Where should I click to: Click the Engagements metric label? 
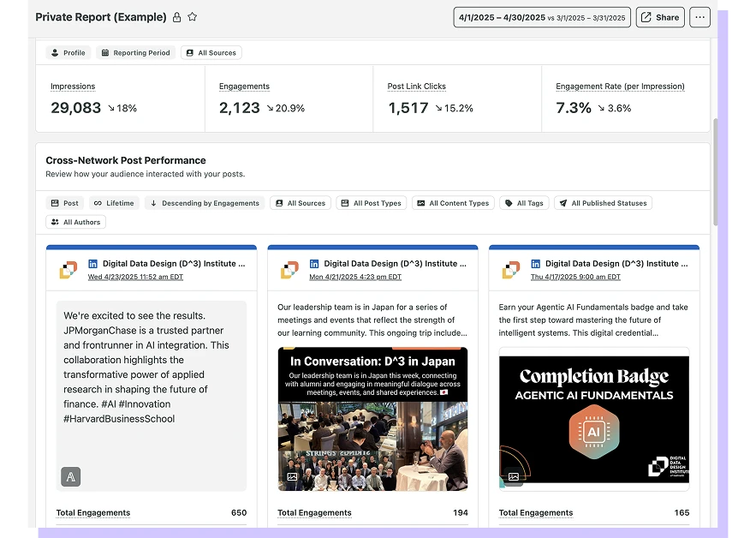coord(244,87)
